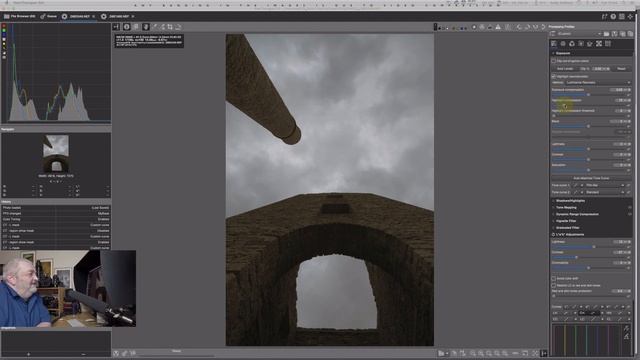This screenshot has width=640, height=360.
Task: Show image info overlay icon
Action: 127,27
